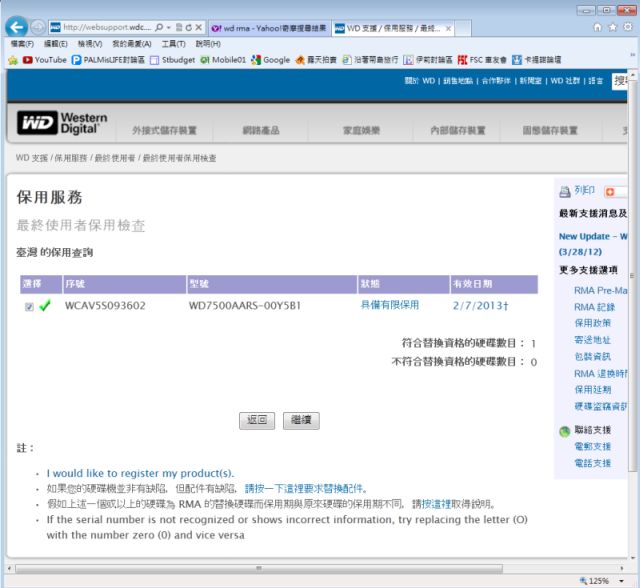The height and width of the screenshot is (588, 640).
Task: Open the 內部儲存裝置 navigation menu
Action: [458, 131]
